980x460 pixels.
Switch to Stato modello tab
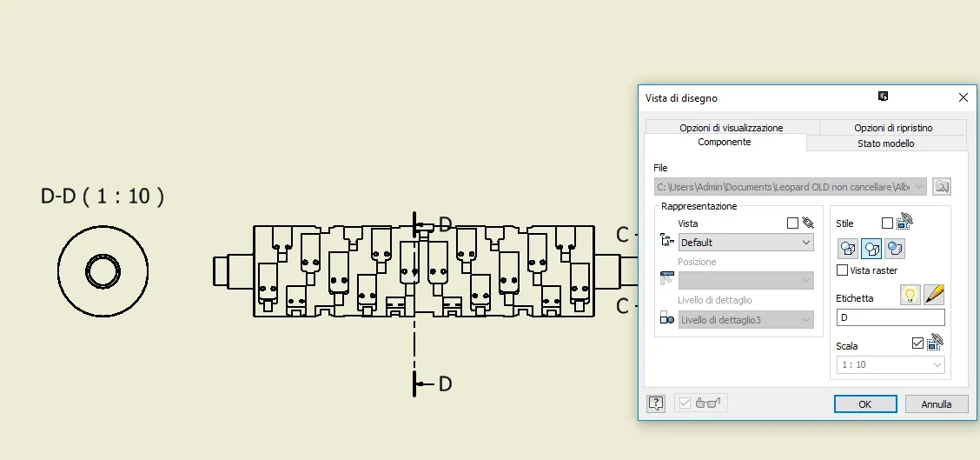pos(885,143)
